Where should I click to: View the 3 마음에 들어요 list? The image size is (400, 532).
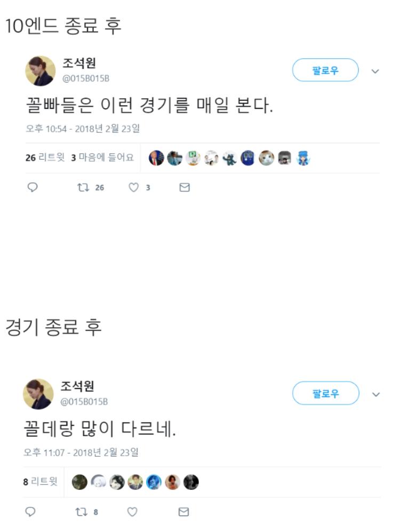(x=102, y=158)
